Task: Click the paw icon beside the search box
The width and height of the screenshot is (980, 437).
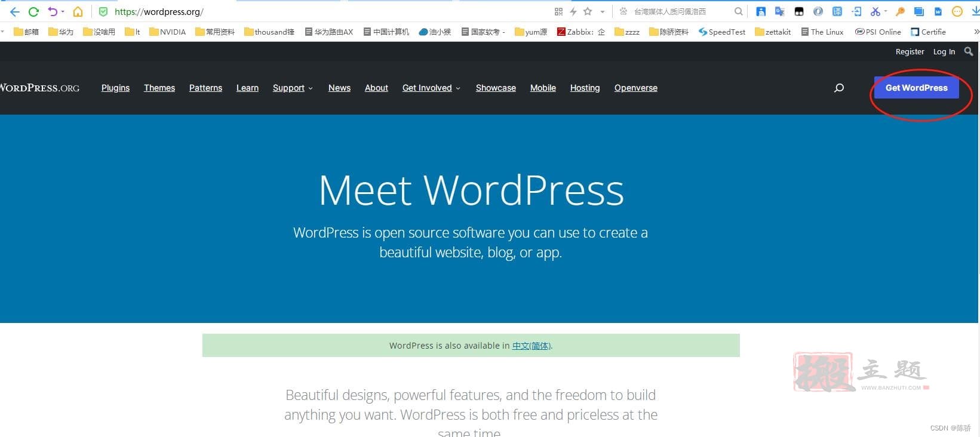Action: (623, 11)
